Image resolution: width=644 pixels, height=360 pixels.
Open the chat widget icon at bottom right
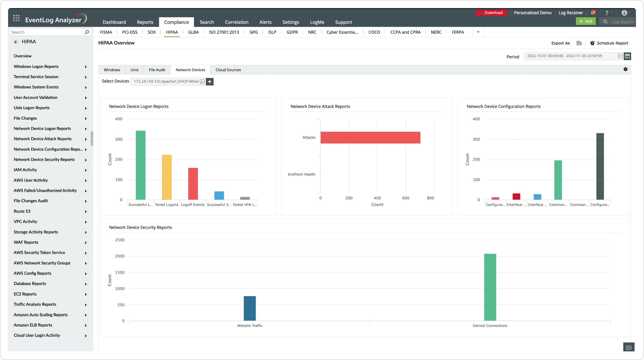629,347
